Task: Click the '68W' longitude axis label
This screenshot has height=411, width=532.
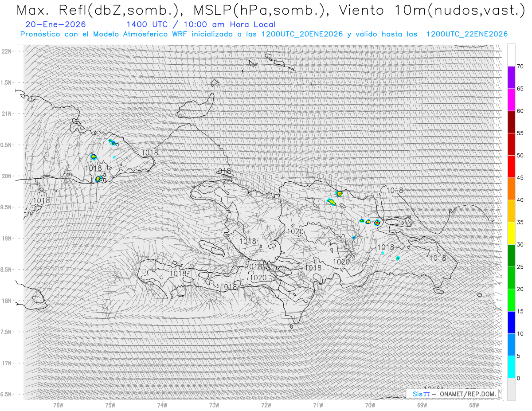Action: pyautogui.click(x=474, y=405)
